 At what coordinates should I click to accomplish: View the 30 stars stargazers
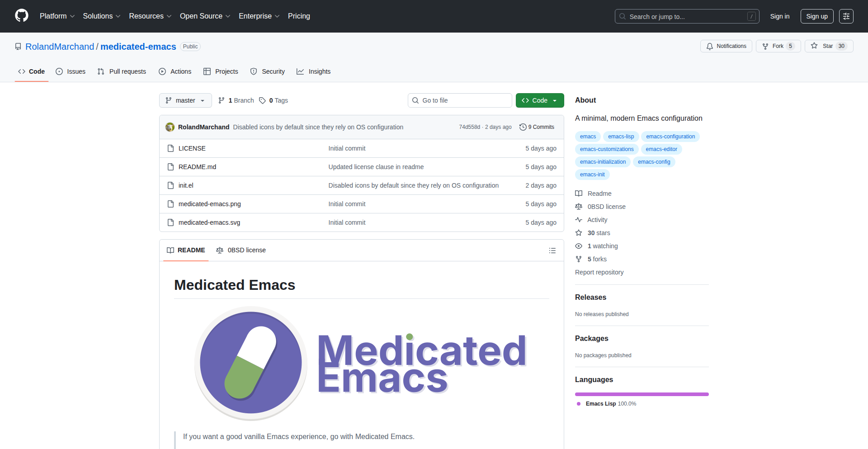[x=593, y=233]
